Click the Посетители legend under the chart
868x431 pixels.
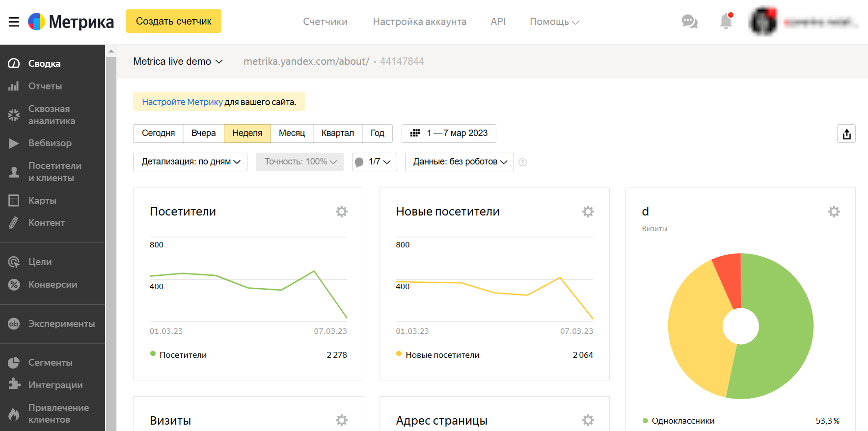pos(178,355)
